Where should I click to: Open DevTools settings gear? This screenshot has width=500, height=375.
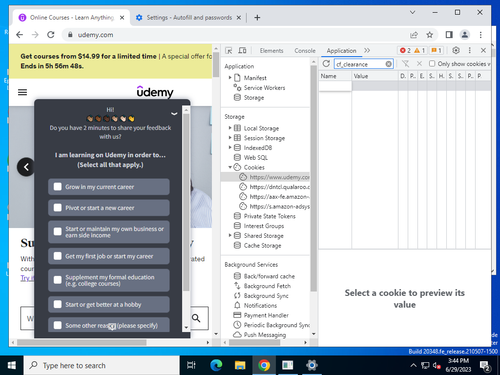coord(456,50)
